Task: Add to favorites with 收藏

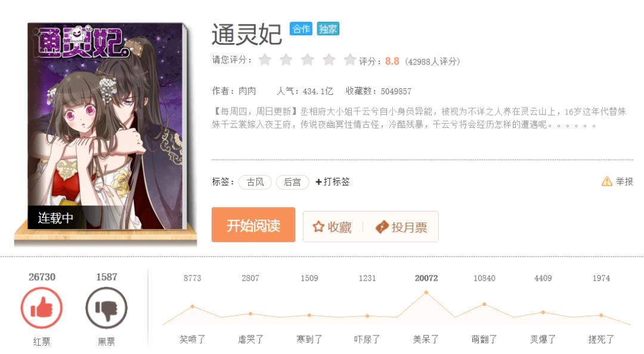Action: 333,227
